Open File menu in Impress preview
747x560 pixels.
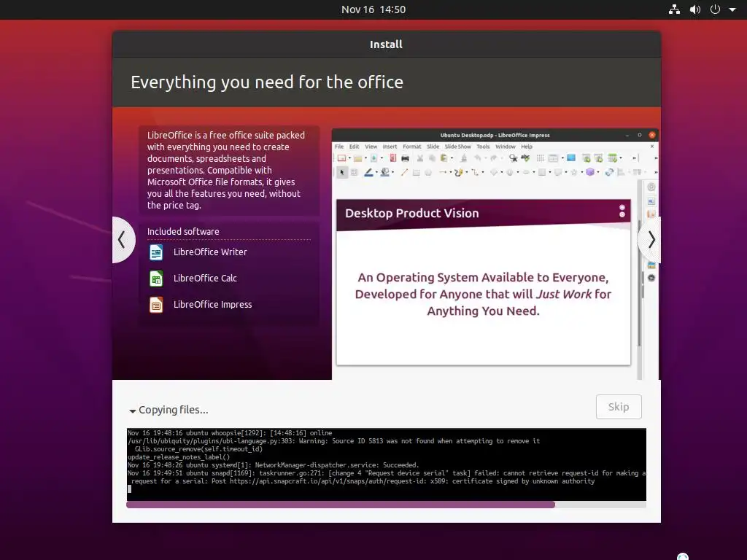339,147
